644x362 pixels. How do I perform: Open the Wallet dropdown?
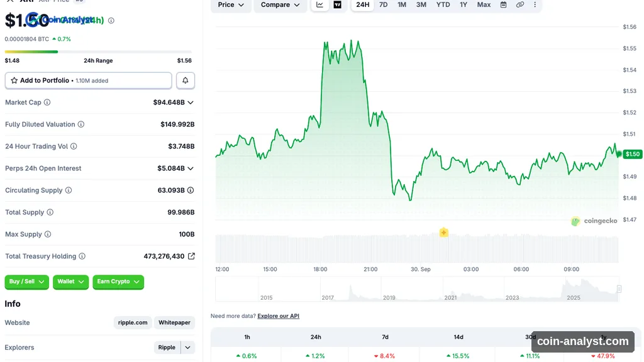(x=70, y=282)
